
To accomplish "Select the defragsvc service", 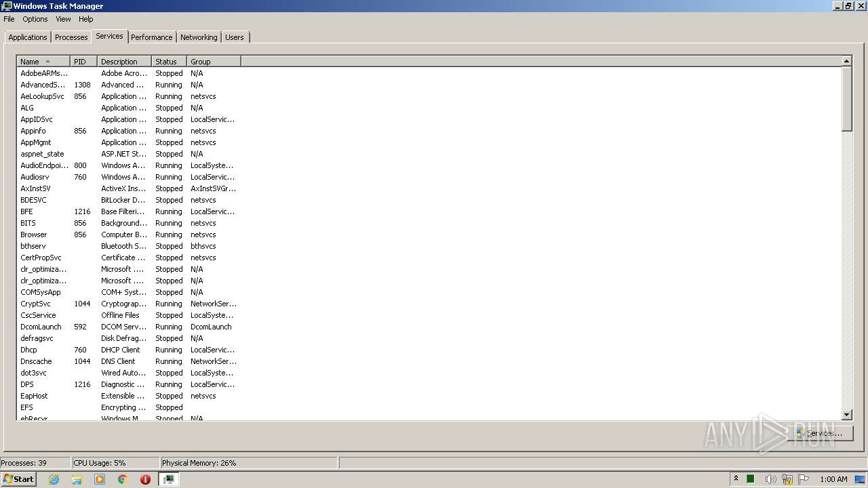I will pyautogui.click(x=129, y=338).
